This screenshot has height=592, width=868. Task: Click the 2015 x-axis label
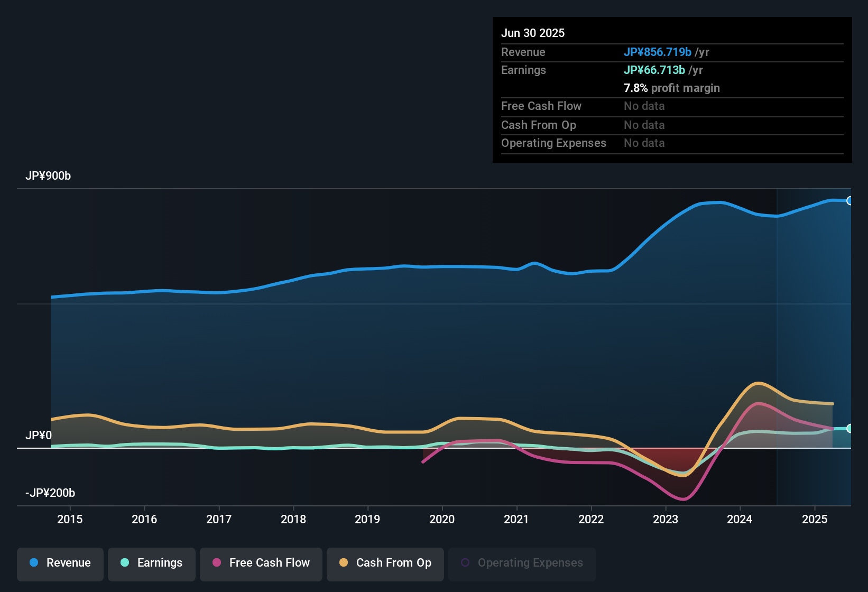pos(70,520)
